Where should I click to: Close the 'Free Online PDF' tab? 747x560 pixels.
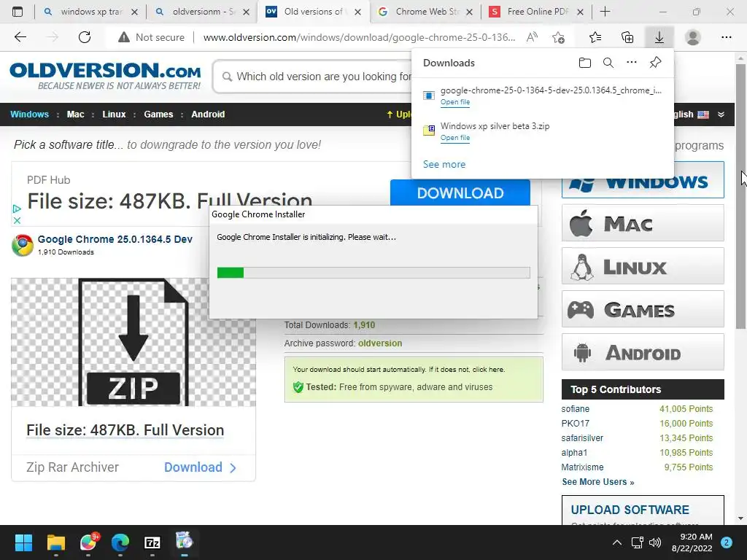(x=580, y=12)
